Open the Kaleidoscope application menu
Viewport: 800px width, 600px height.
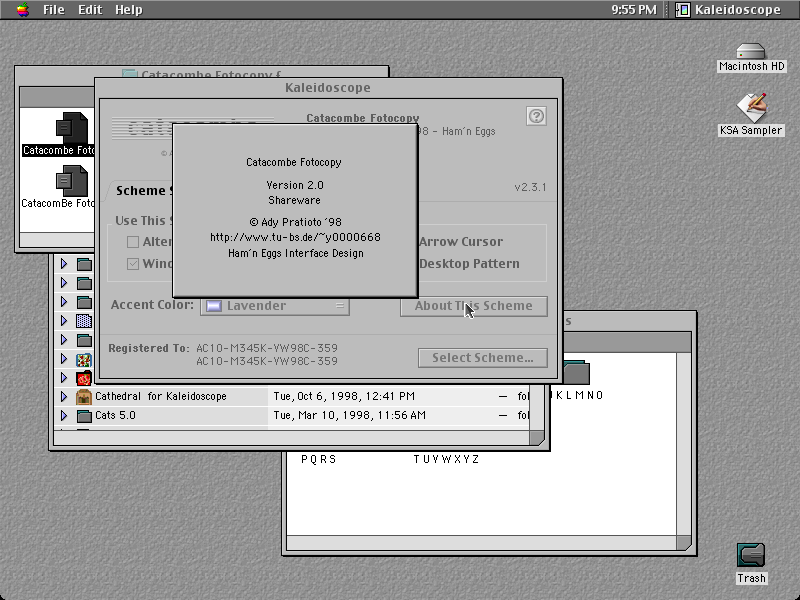click(x=729, y=10)
